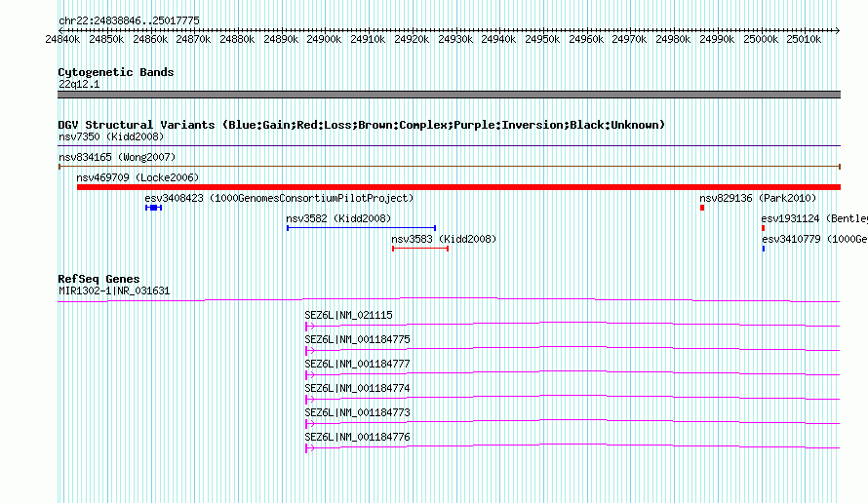Select the nsv3583 red loss feature
Screen dimensions: 868x503
(x=420, y=249)
